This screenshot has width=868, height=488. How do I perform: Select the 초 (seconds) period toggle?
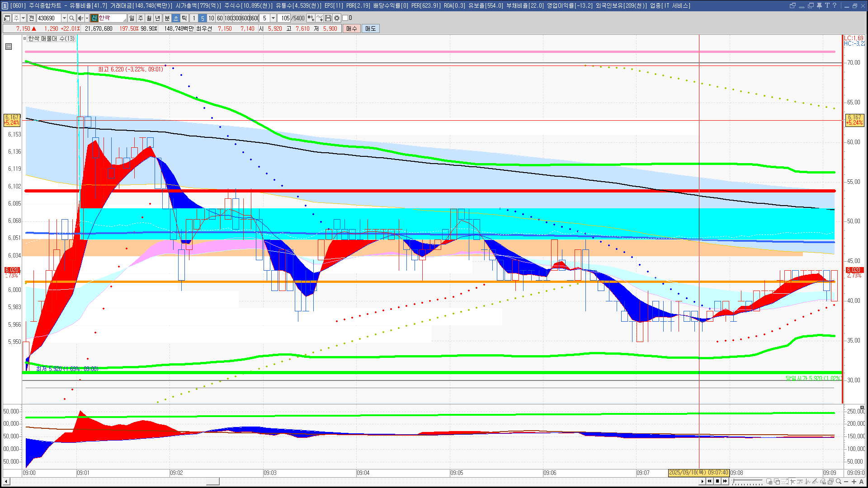pyautogui.click(x=176, y=18)
